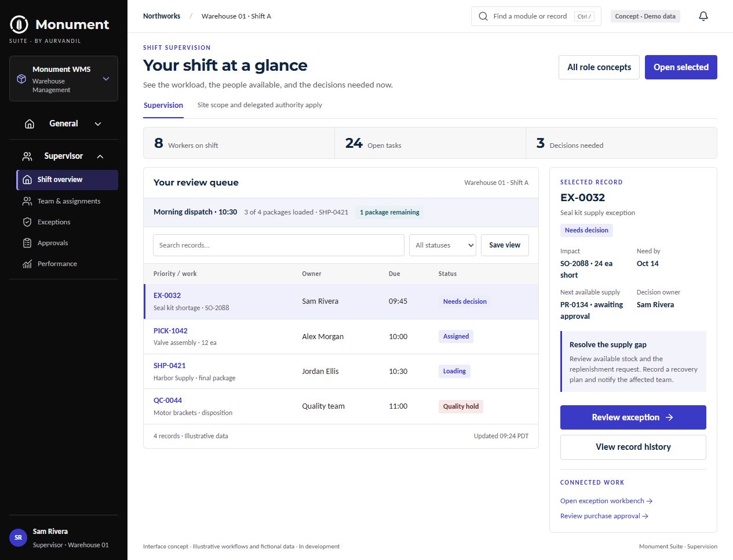This screenshot has width=733, height=560.
Task: Click Updated 09:24 PDT text
Action: tap(501, 436)
